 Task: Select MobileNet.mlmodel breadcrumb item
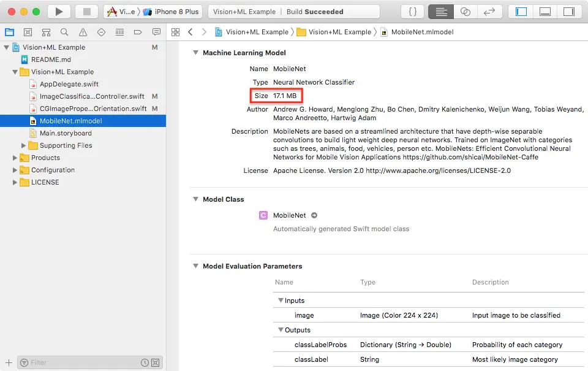pos(417,33)
